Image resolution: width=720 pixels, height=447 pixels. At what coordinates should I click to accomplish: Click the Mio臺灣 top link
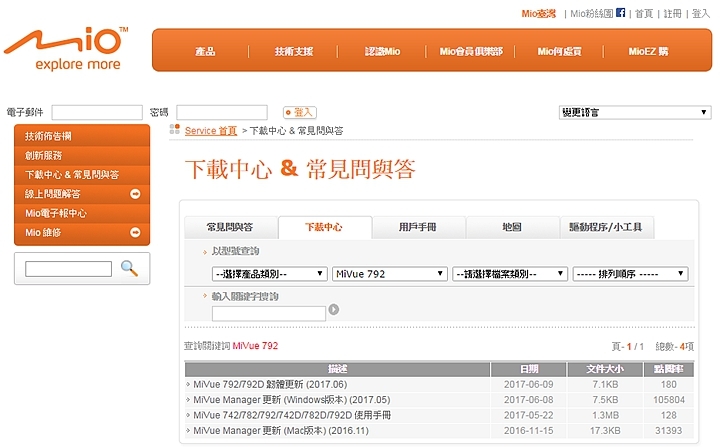[539, 13]
